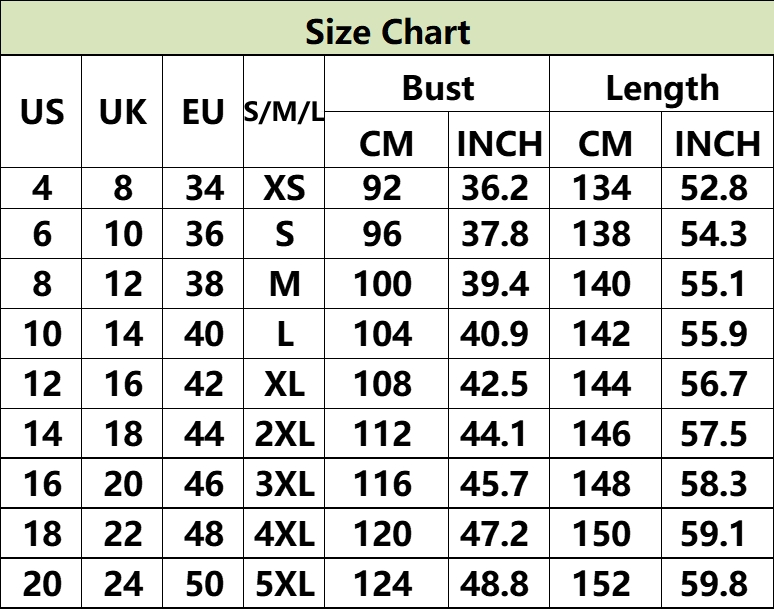Click bust inch value 44.1

tap(499, 433)
